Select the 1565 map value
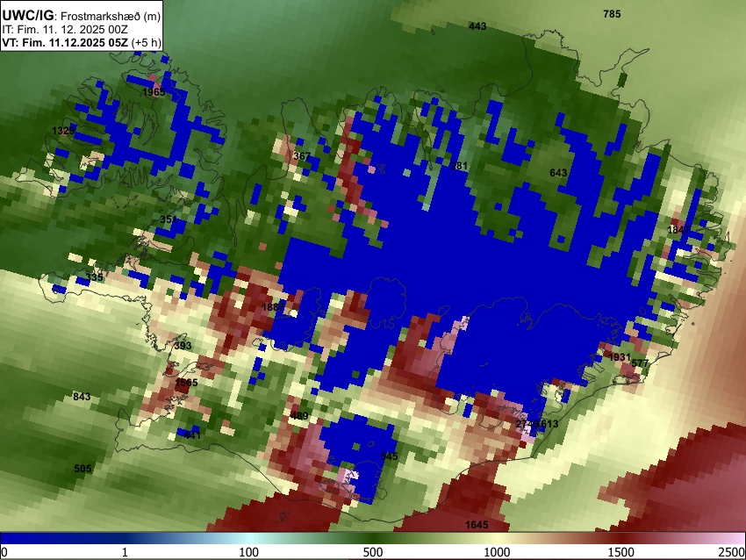This screenshot has width=746, height=560. click(186, 383)
